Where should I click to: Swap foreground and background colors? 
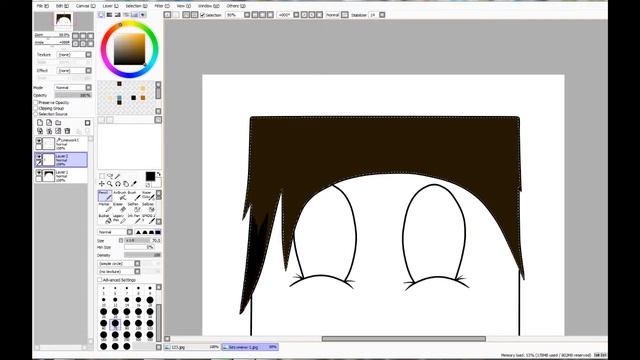[x=159, y=174]
